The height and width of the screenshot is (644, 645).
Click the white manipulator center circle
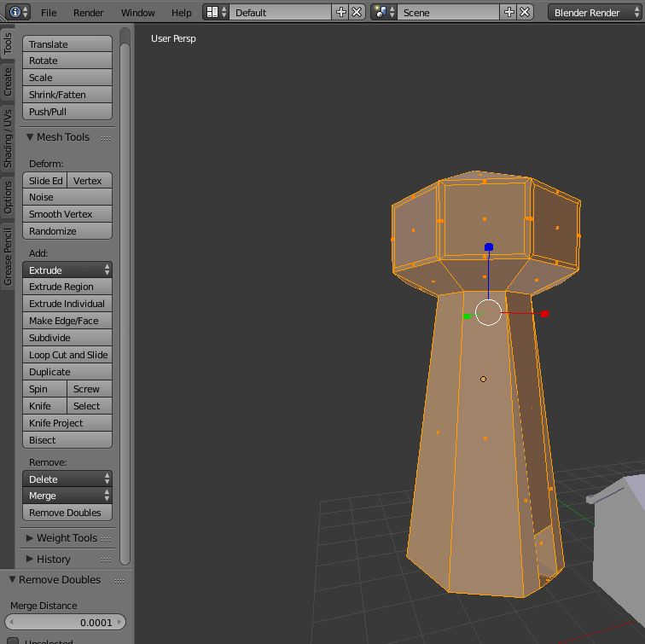point(488,312)
